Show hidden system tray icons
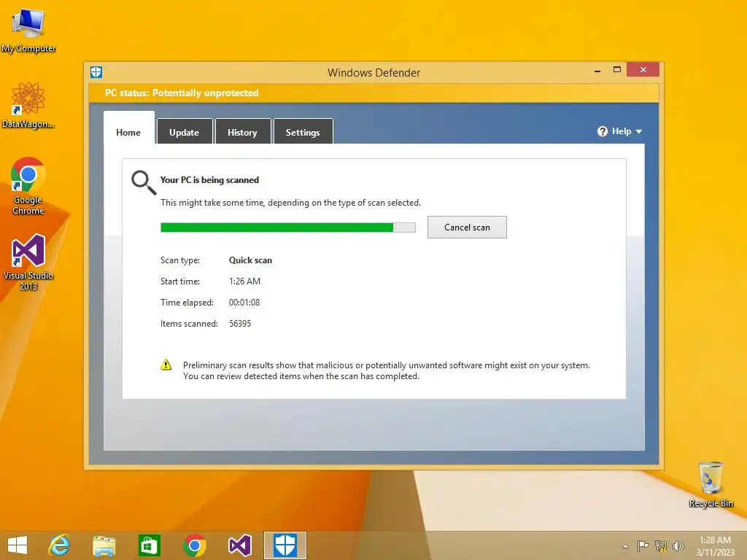Viewport: 747px width, 560px height. [625, 546]
